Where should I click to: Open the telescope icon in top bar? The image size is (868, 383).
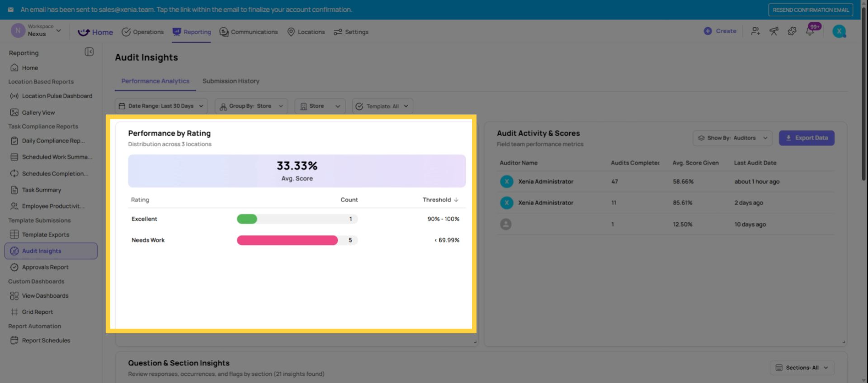click(774, 31)
